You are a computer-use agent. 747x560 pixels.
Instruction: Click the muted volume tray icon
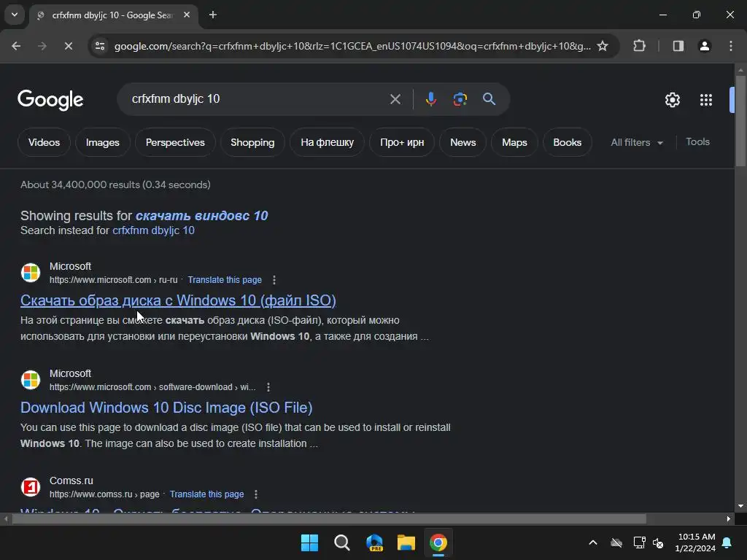(659, 542)
